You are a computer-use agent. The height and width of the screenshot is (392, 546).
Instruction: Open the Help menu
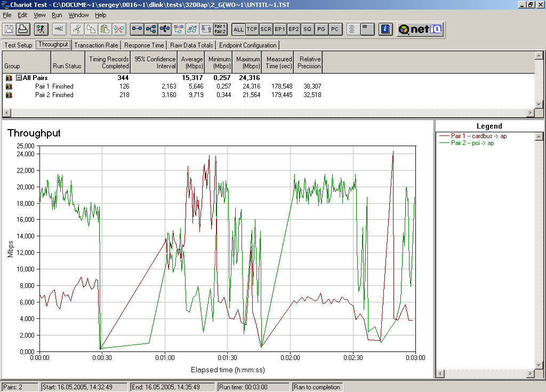coord(101,15)
